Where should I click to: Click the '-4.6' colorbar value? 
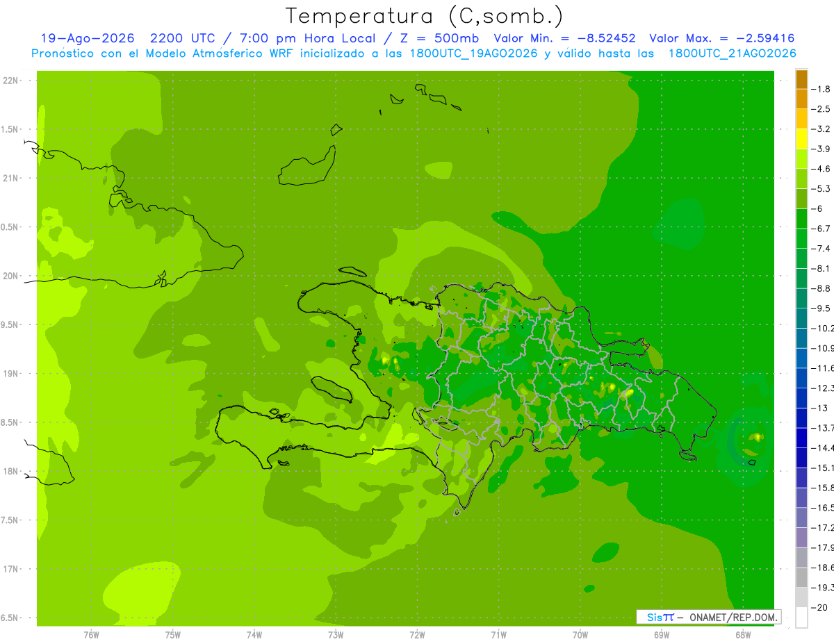coord(821,169)
